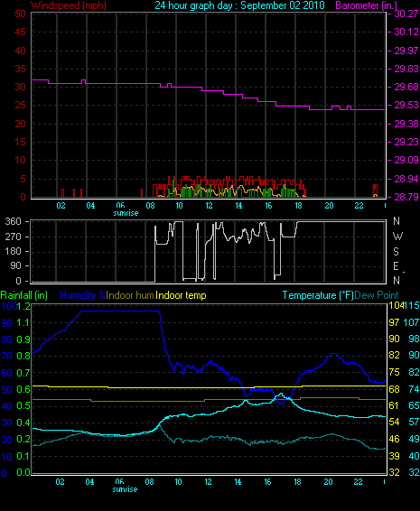Click the Barometer (in.) legend label
Viewport: 420px width, 511px height.
[367, 5]
